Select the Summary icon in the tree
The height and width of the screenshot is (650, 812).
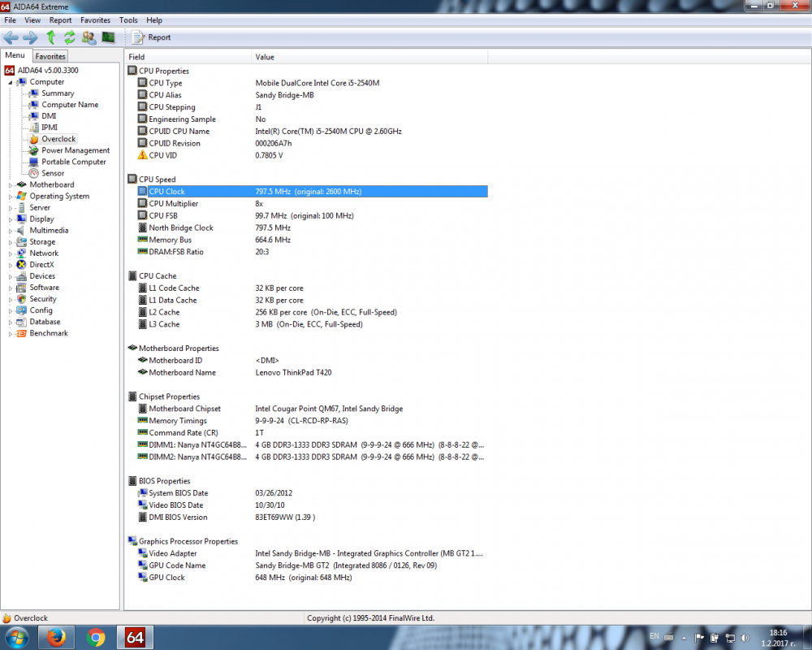(33, 93)
